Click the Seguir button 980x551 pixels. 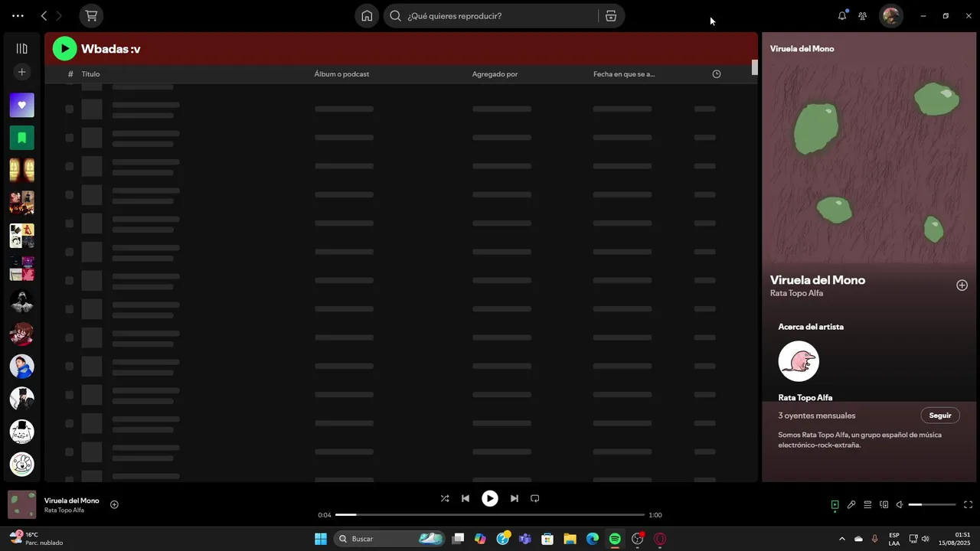coord(939,416)
